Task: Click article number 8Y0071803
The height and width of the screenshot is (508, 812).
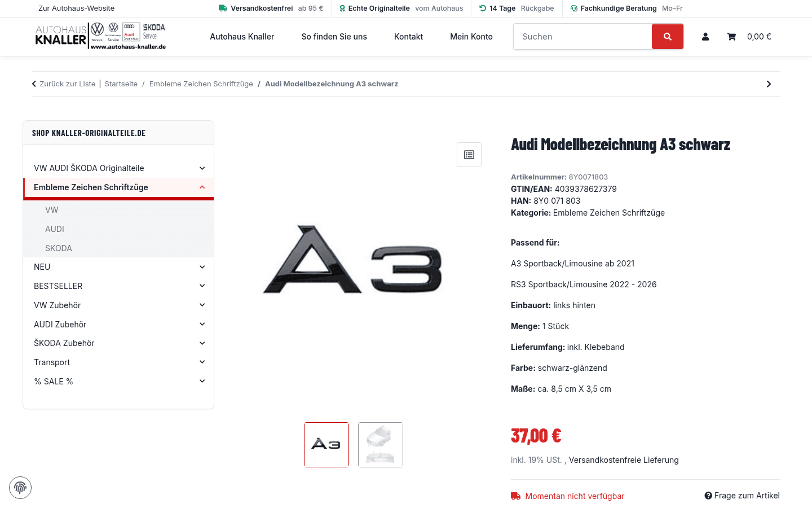Action: [x=588, y=177]
